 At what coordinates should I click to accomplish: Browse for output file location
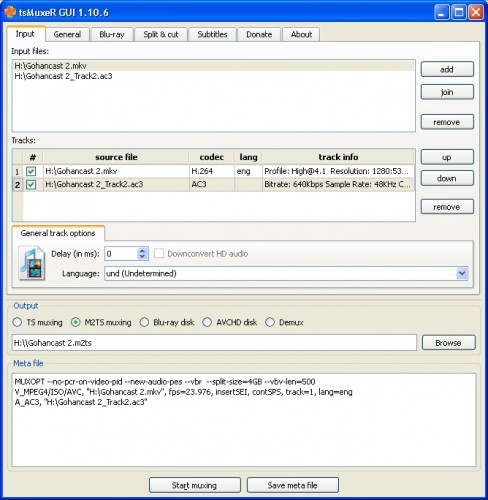[449, 343]
